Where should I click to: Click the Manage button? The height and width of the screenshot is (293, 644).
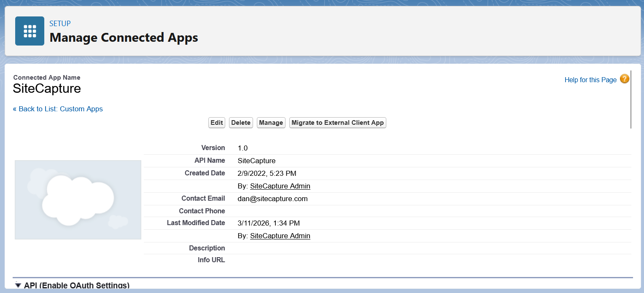(271, 123)
